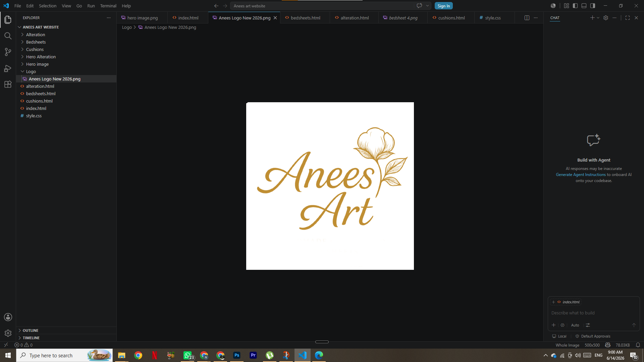This screenshot has height=362, width=644.
Task: Open editor more actions ellipsis
Action: coord(536,18)
